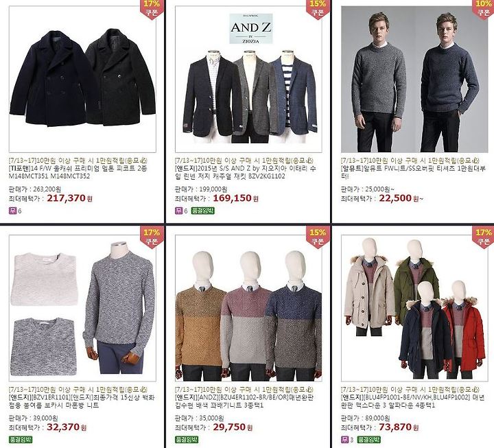Open product title with code M148MCT351 M148MCT352
The height and width of the screenshot is (448, 494).
[x=78, y=172]
